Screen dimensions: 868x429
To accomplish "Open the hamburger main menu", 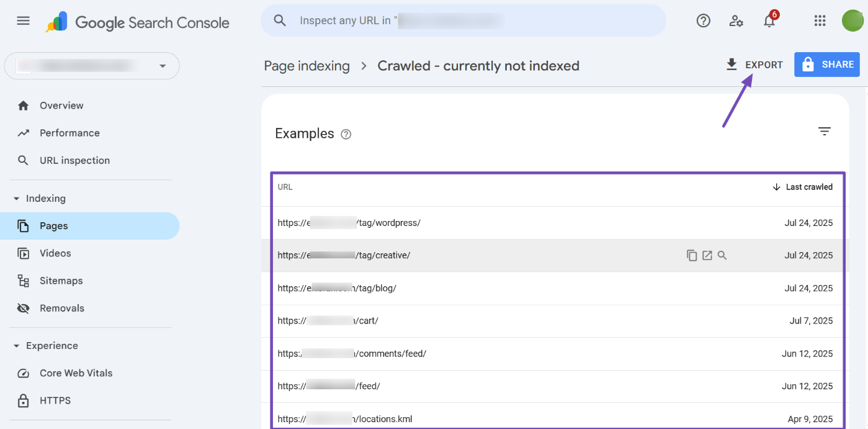I will [23, 20].
